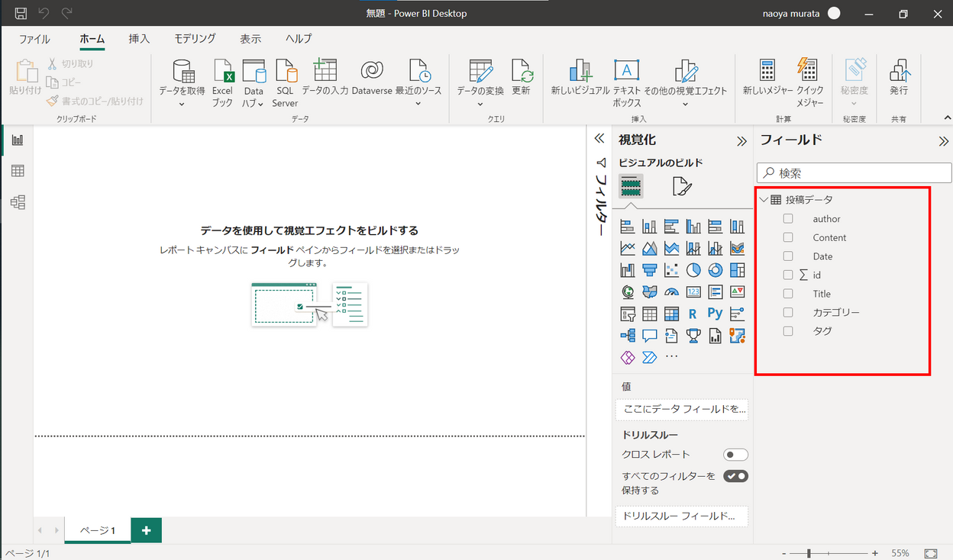Select the funnel chart visual

click(650, 270)
